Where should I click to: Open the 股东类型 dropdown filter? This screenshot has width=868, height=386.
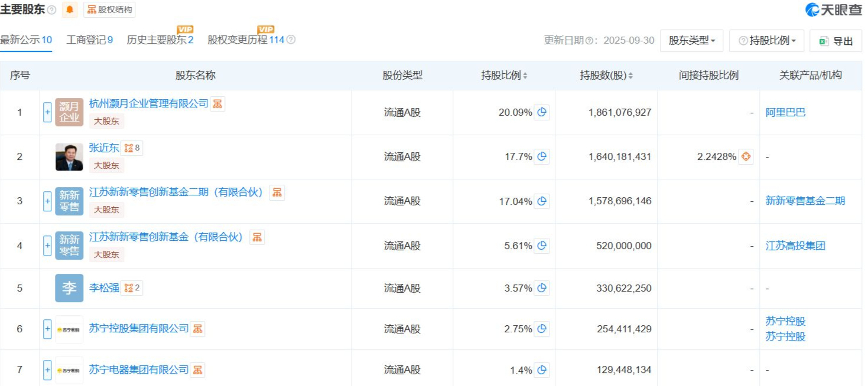(691, 41)
